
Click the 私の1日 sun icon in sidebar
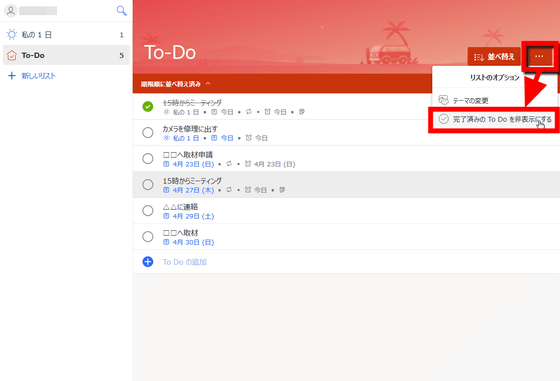click(x=12, y=35)
